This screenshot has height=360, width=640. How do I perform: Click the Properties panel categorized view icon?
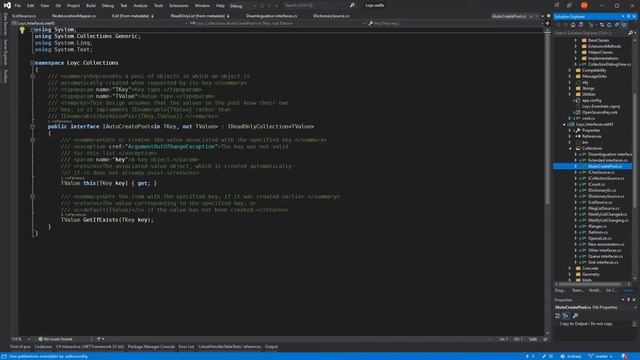pos(558,316)
